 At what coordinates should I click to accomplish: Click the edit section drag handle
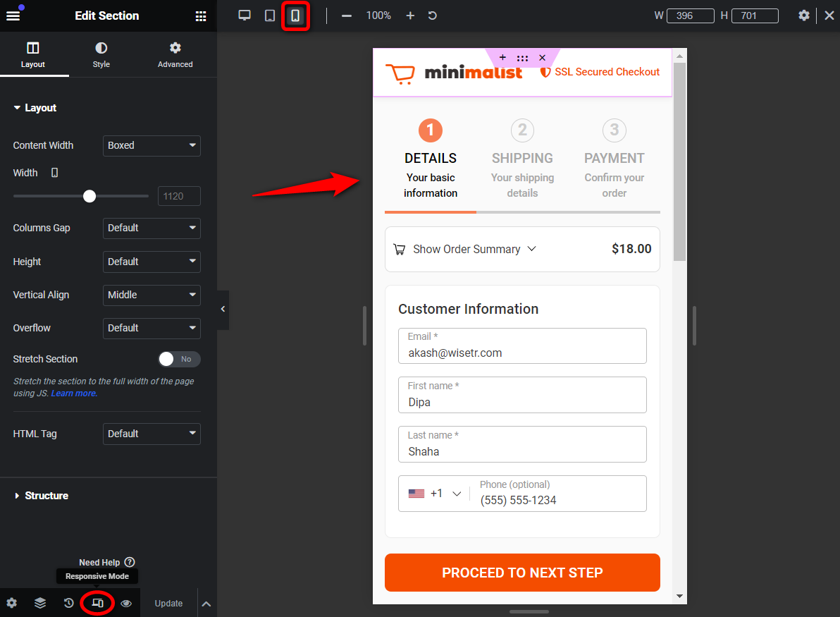pyautogui.click(x=522, y=58)
